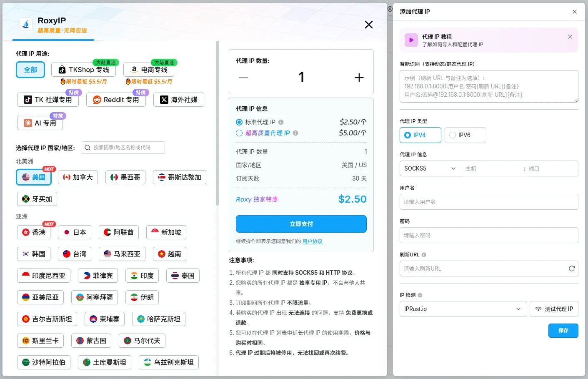The height and width of the screenshot is (379, 588).
Task: Select 泰国 country chip
Action: click(183, 276)
